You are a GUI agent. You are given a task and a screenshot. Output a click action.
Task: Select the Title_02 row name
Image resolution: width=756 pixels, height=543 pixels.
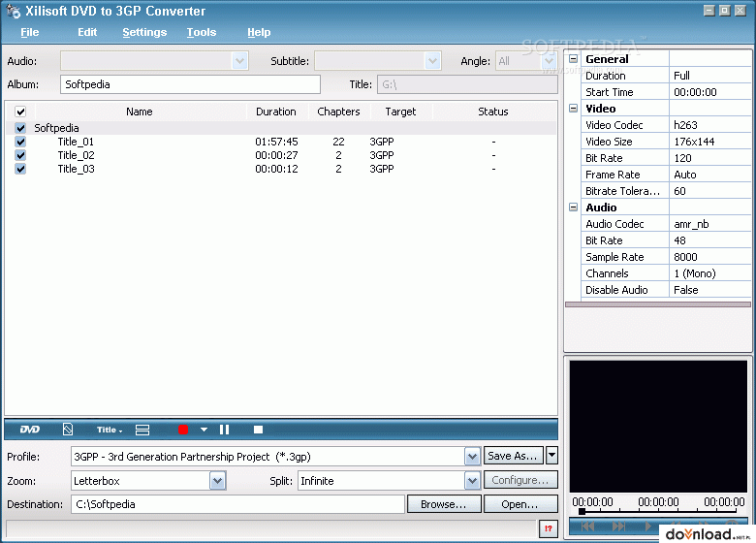(x=77, y=155)
